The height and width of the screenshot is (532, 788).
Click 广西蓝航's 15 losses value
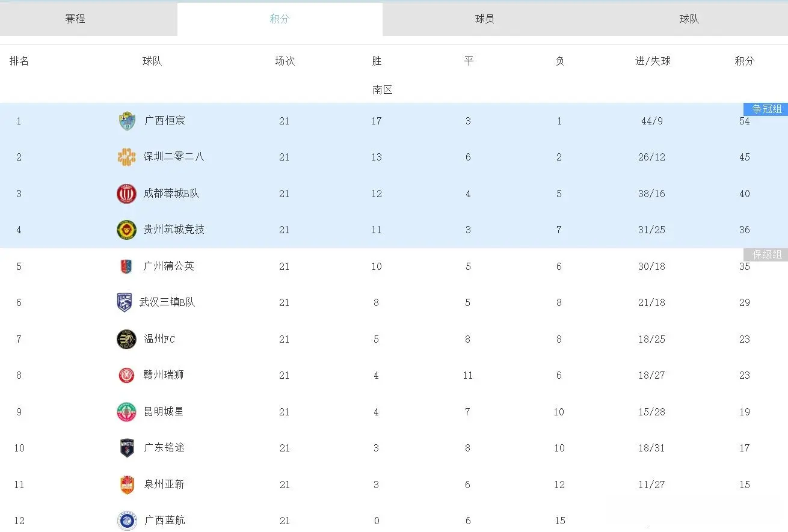tap(559, 521)
